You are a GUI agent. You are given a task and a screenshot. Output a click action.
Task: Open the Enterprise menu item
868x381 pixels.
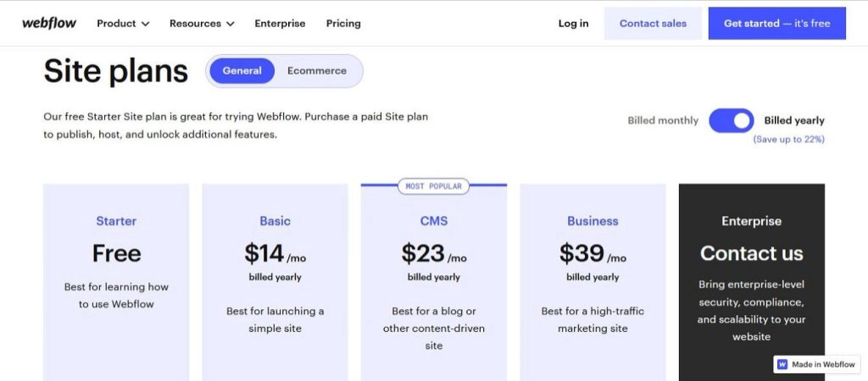coord(280,23)
